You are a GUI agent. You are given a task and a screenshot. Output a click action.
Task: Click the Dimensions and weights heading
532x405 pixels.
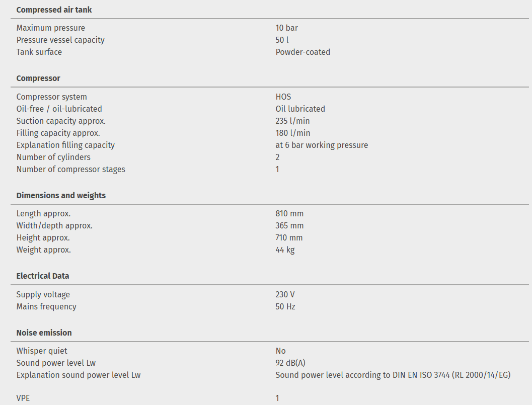pyautogui.click(x=61, y=195)
